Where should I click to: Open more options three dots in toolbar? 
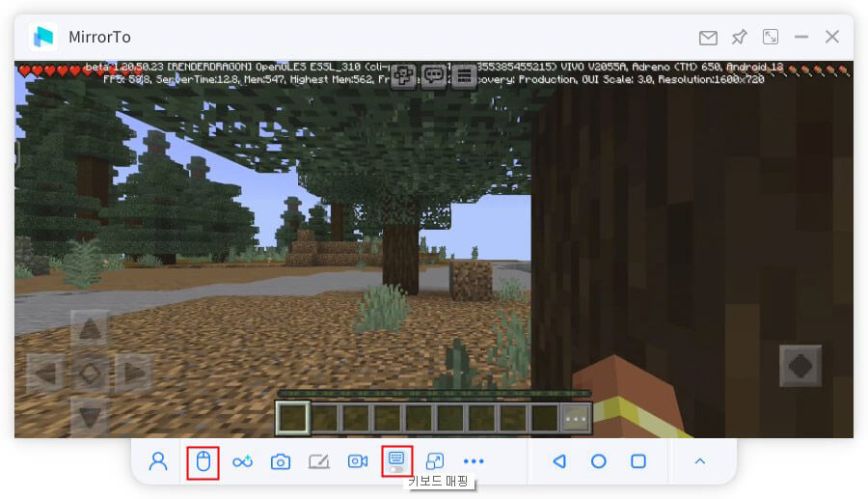(x=474, y=461)
